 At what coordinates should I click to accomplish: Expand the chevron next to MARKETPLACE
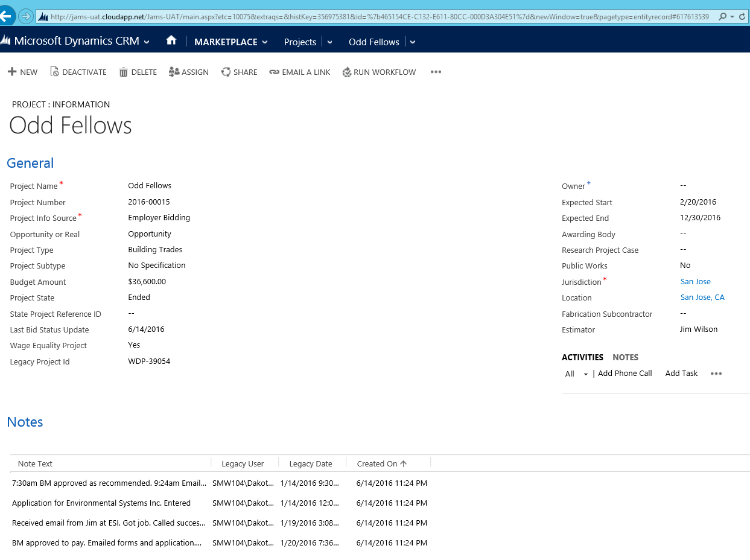pyautogui.click(x=265, y=42)
